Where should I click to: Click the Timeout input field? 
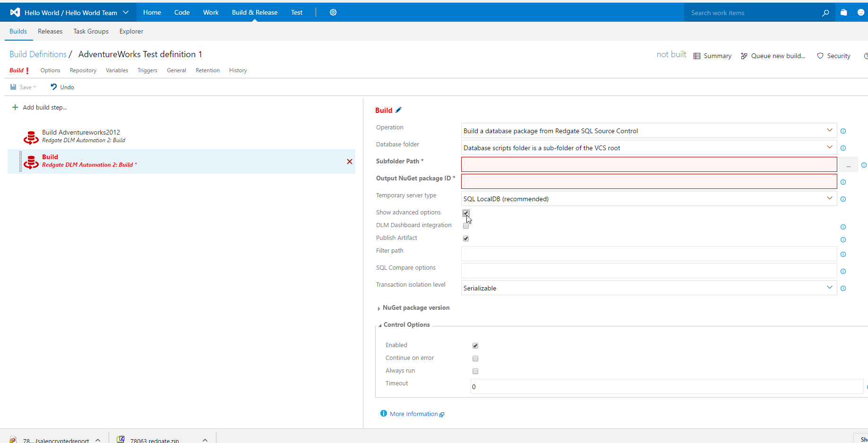(x=667, y=386)
